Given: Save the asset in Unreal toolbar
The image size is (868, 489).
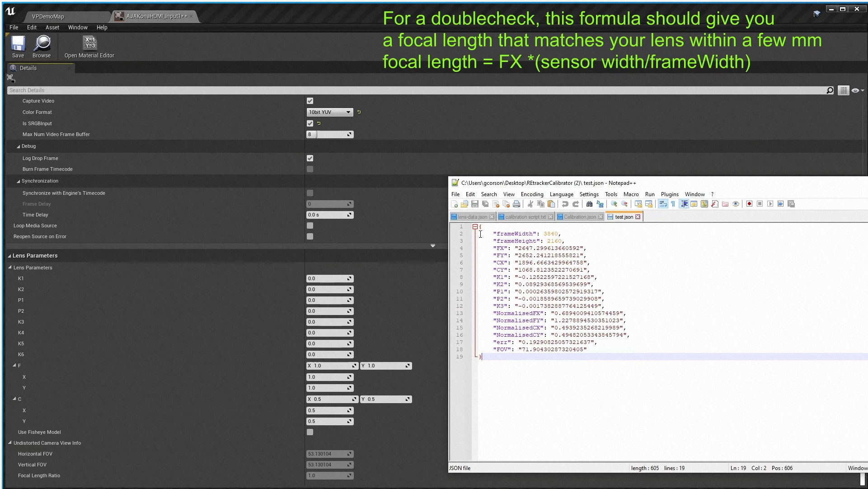Looking at the screenshot, I should pos(18,47).
